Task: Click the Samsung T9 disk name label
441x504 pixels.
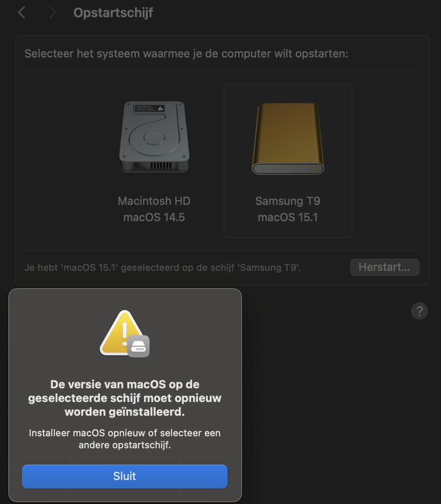Action: click(x=287, y=202)
